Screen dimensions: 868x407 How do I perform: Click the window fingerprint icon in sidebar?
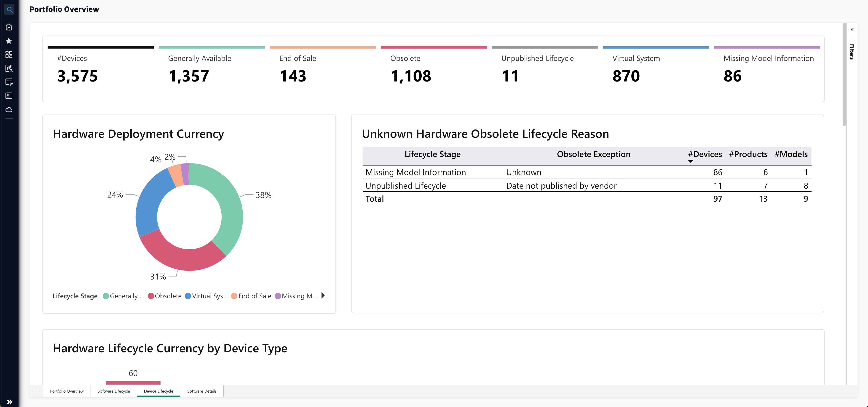[9, 82]
